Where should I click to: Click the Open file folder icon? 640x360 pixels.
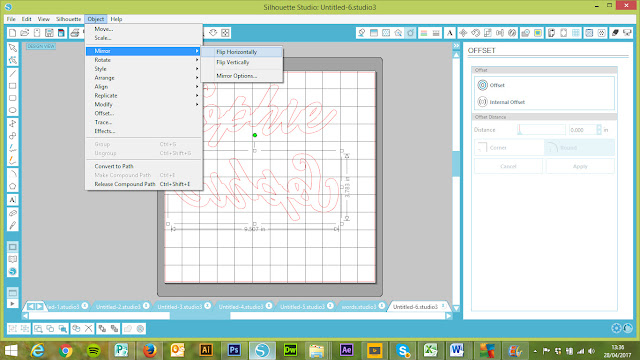click(24, 33)
